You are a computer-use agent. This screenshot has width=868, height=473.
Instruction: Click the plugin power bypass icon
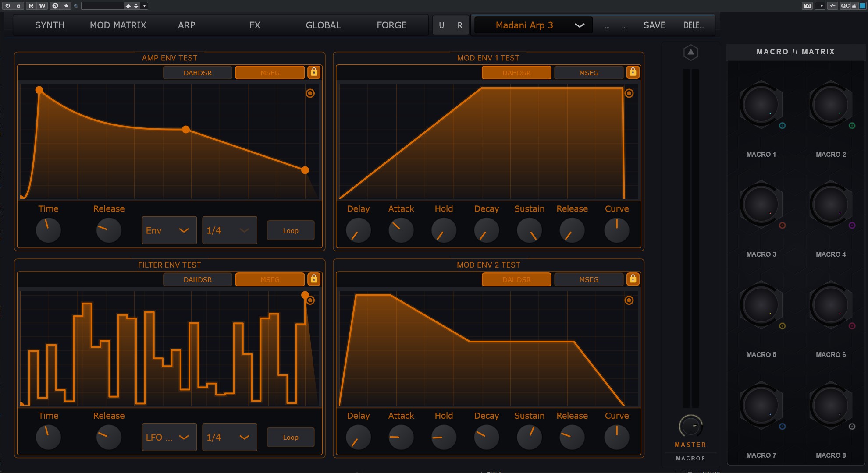pos(7,6)
